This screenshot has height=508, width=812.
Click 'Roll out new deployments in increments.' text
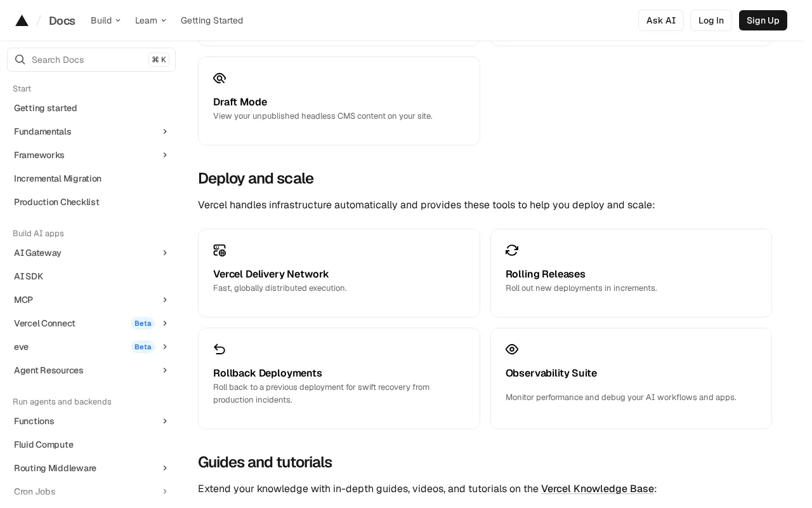click(x=581, y=288)
